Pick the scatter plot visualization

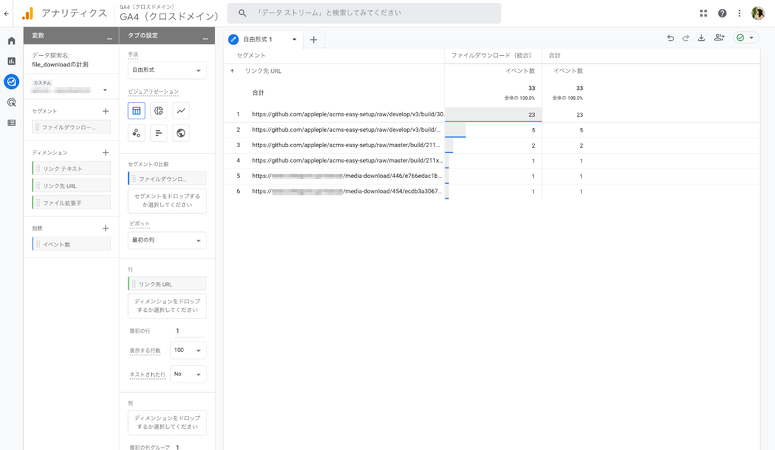tap(137, 133)
